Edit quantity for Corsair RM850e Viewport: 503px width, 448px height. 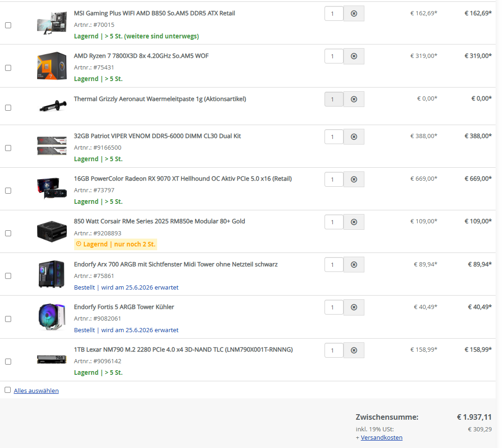[x=334, y=222]
